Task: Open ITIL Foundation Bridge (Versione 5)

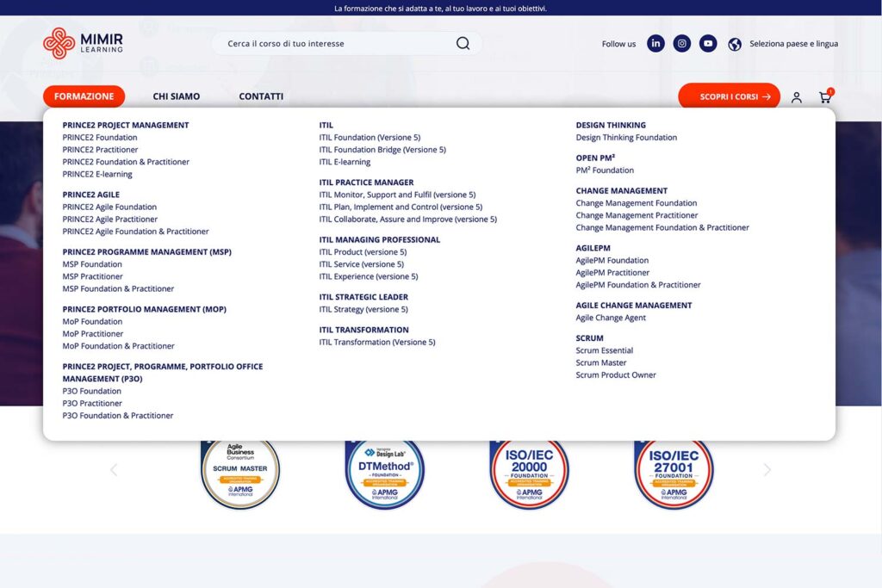Action: point(382,150)
